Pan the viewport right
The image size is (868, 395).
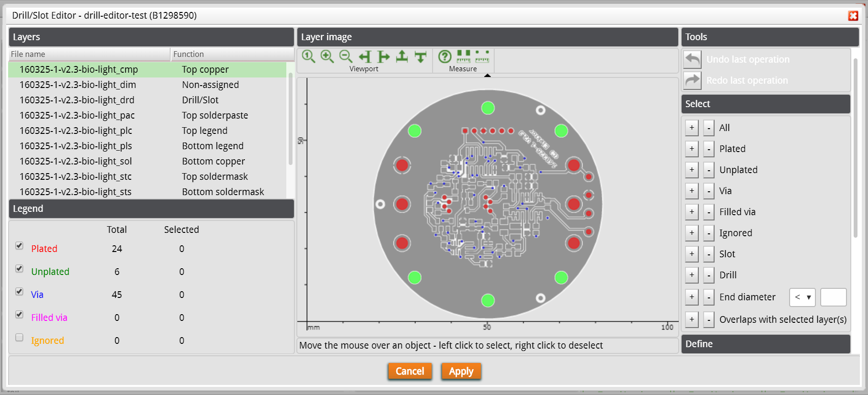[x=383, y=56]
